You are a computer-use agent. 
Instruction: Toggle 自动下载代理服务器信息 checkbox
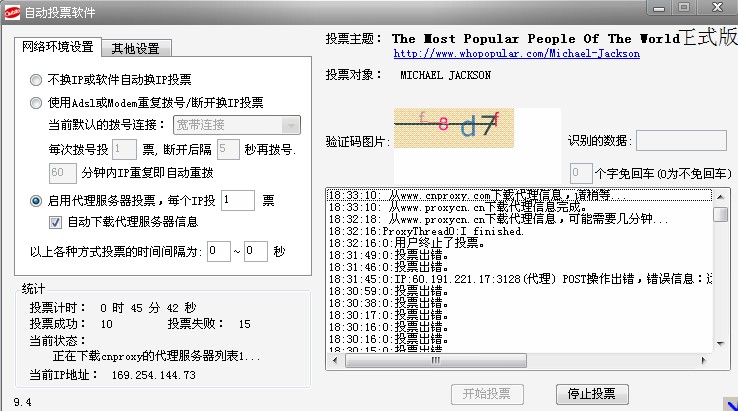coord(55,222)
